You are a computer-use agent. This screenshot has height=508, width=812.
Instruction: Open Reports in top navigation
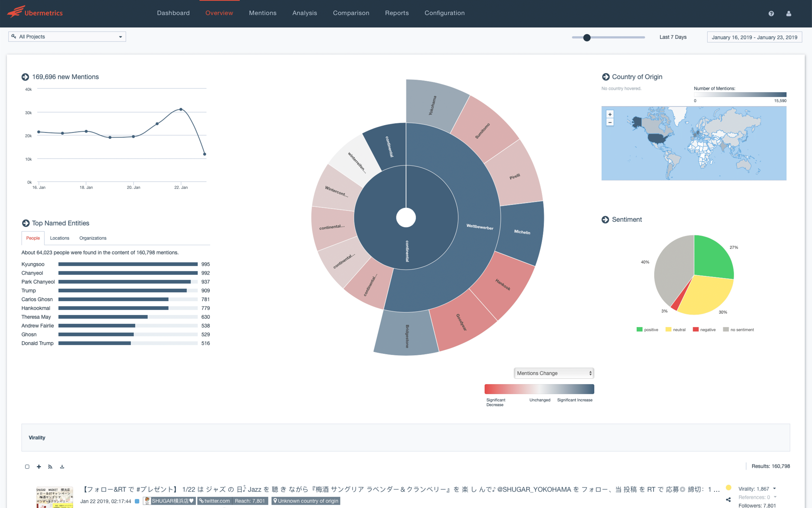[x=397, y=13]
